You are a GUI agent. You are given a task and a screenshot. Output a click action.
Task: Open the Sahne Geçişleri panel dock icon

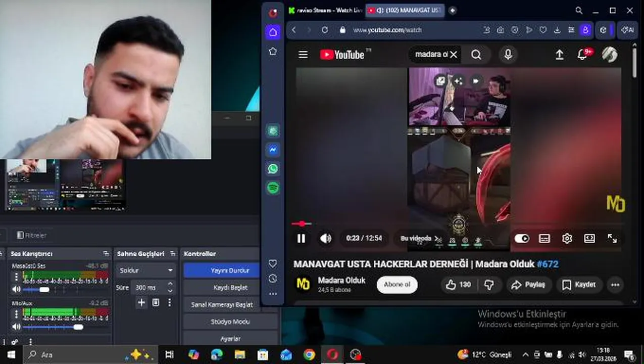[x=173, y=253]
